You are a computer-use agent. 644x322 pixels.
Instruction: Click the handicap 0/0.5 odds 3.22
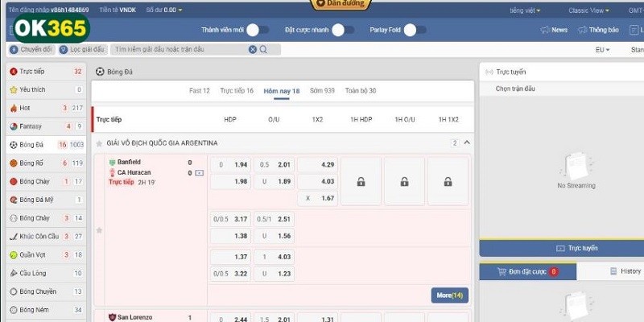(x=230, y=274)
